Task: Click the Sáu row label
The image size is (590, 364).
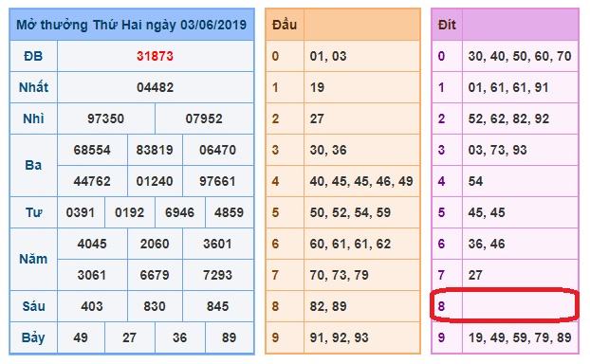Action: coord(33,306)
